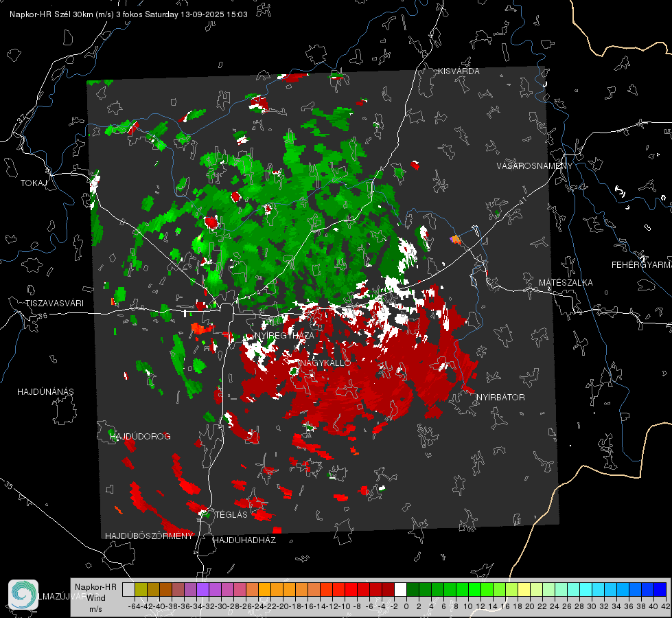Click the 42 value on the legend scale

(666, 607)
